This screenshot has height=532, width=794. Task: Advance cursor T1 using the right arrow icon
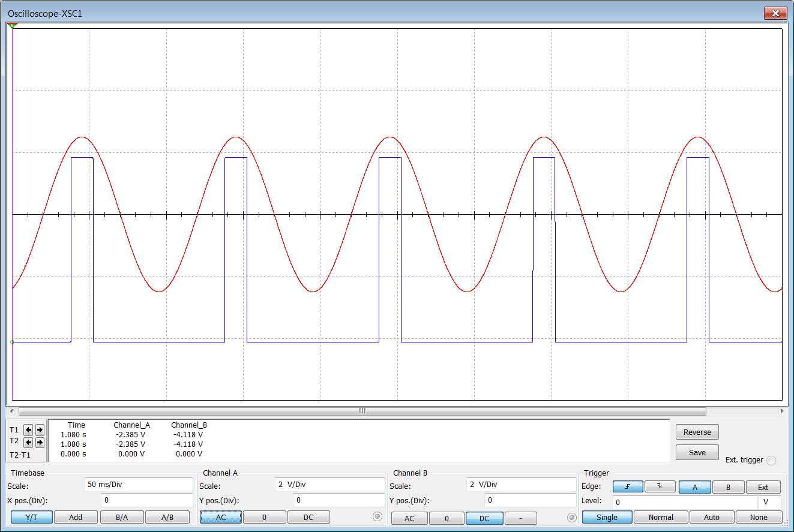point(38,429)
